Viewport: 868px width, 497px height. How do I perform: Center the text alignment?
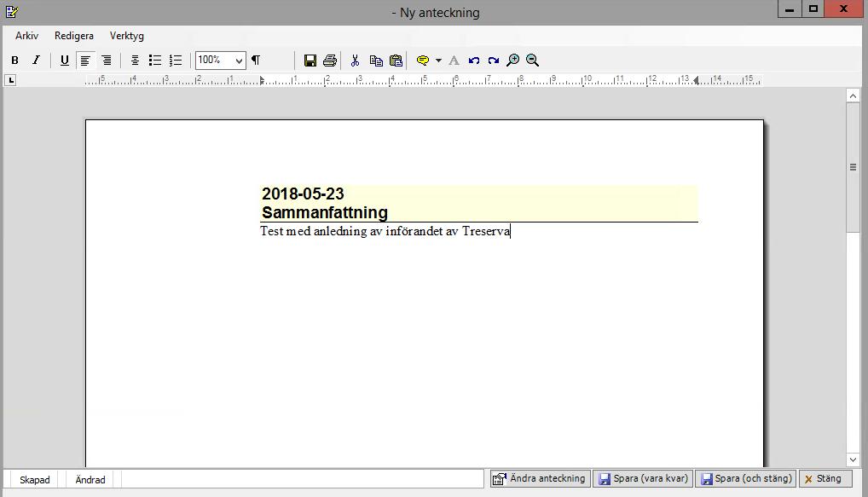[x=135, y=61]
